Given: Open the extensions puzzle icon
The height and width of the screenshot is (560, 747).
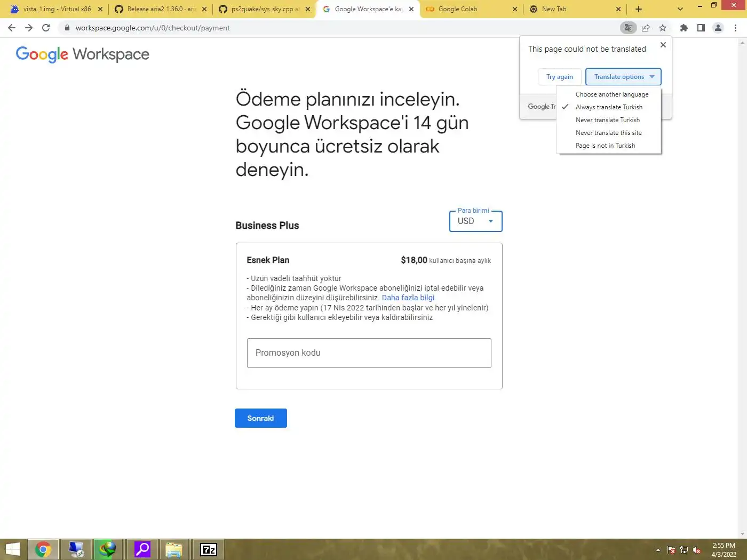Looking at the screenshot, I should (684, 28).
